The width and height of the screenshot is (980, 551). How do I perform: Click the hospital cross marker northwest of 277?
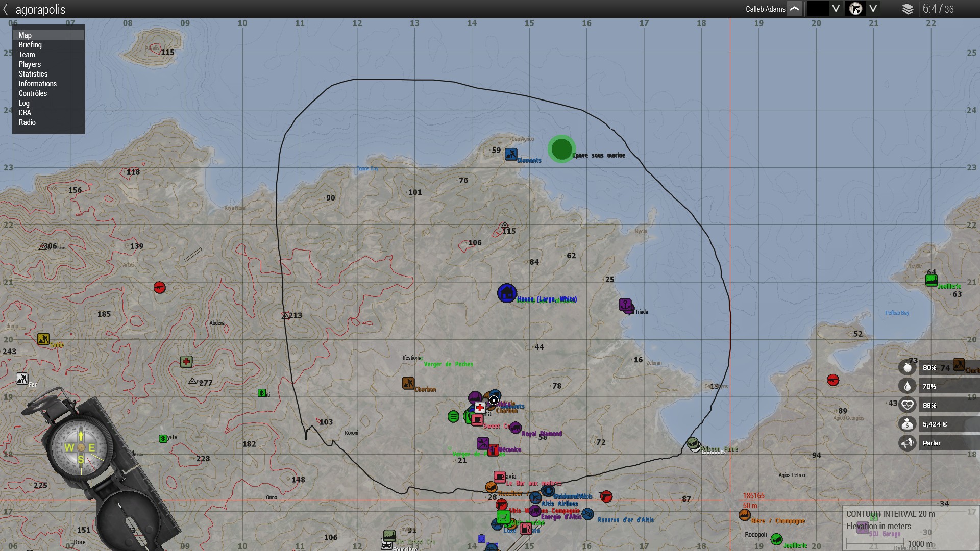pos(186,362)
